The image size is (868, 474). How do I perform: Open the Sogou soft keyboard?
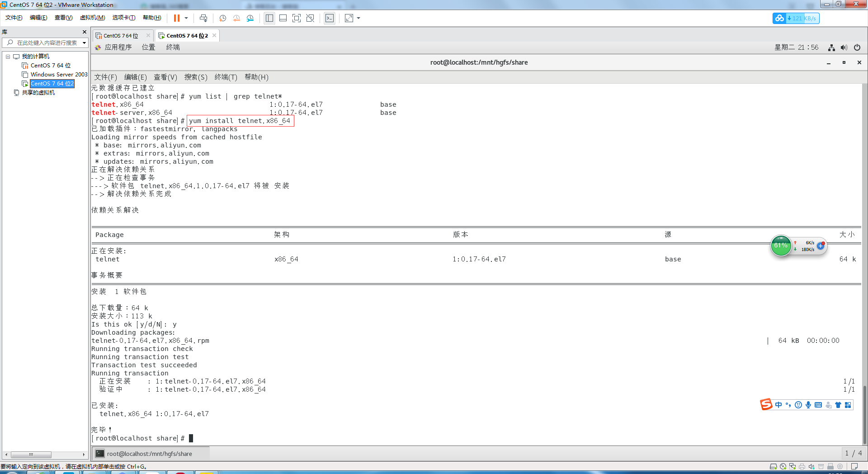click(x=818, y=405)
